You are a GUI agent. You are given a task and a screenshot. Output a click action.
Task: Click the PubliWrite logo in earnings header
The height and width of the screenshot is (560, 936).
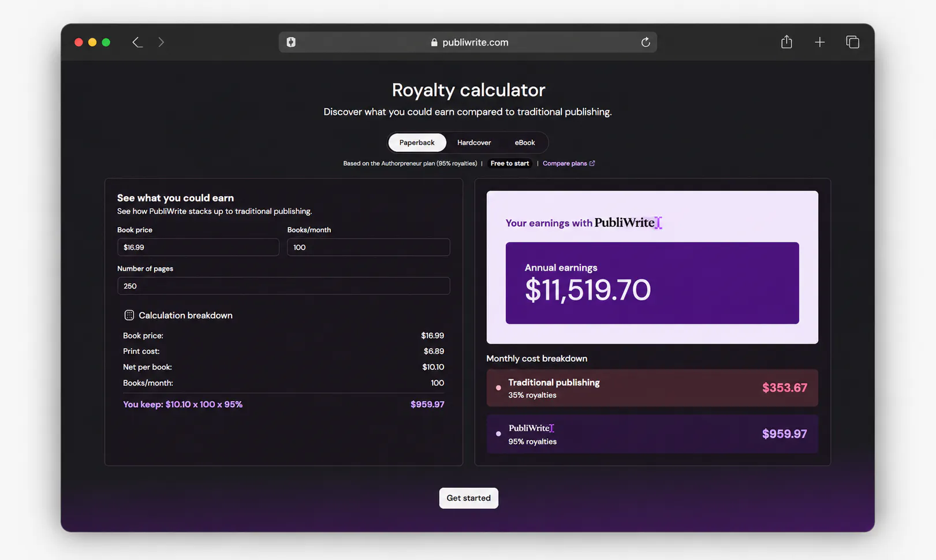coord(628,223)
